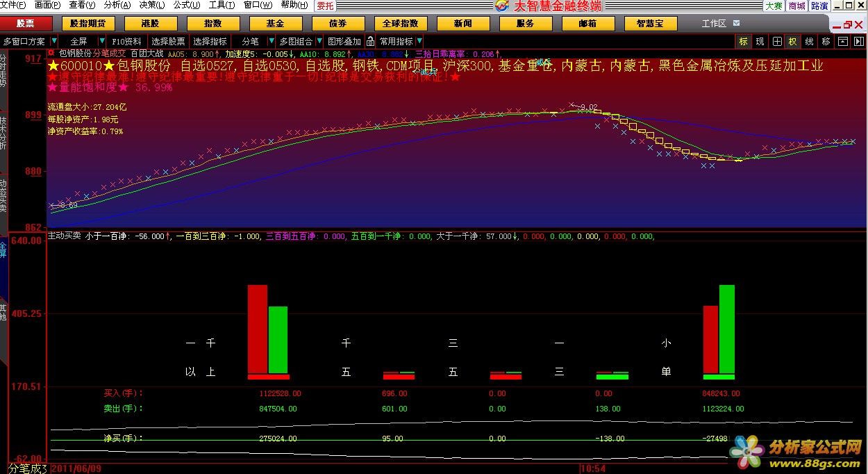Click 选择股票 in the toolbar
868x474 pixels.
click(168, 42)
